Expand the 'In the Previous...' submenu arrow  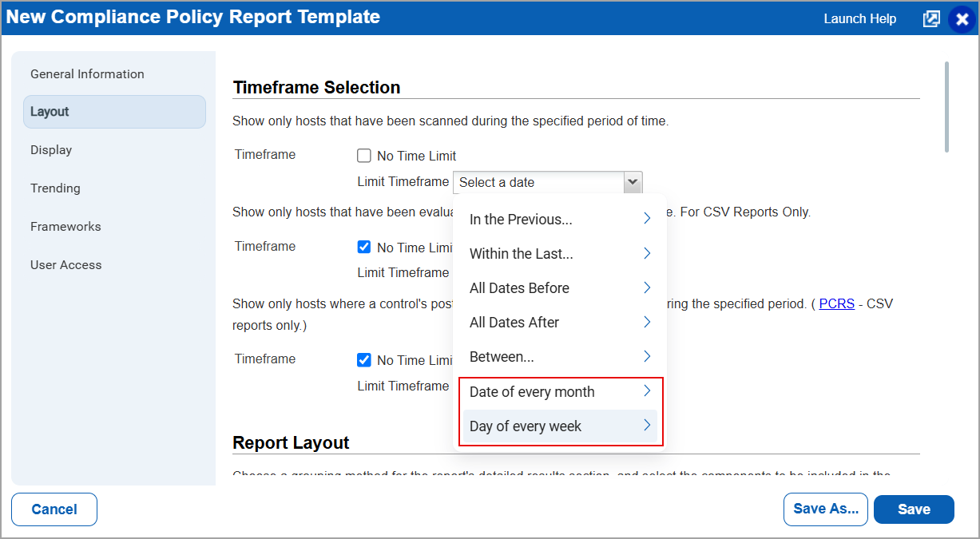point(647,219)
